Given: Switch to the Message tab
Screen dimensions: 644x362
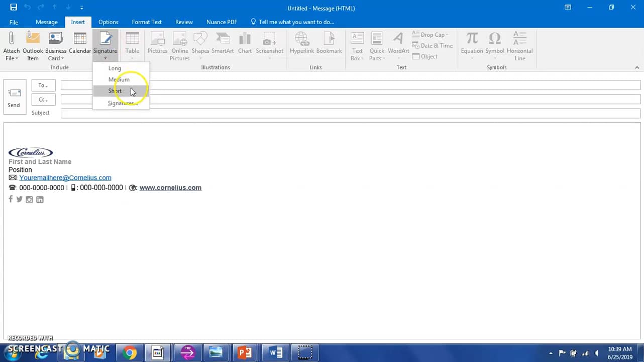Looking at the screenshot, I should [47, 22].
